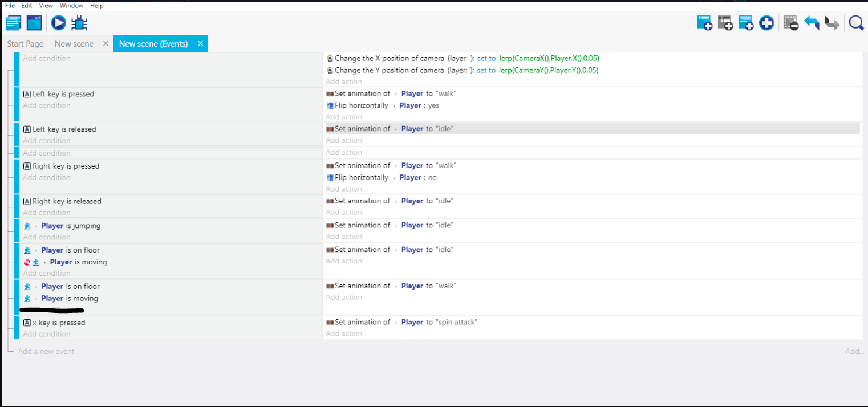This screenshot has height=407, width=868.
Task: Undo the last change
Action: pos(811,23)
